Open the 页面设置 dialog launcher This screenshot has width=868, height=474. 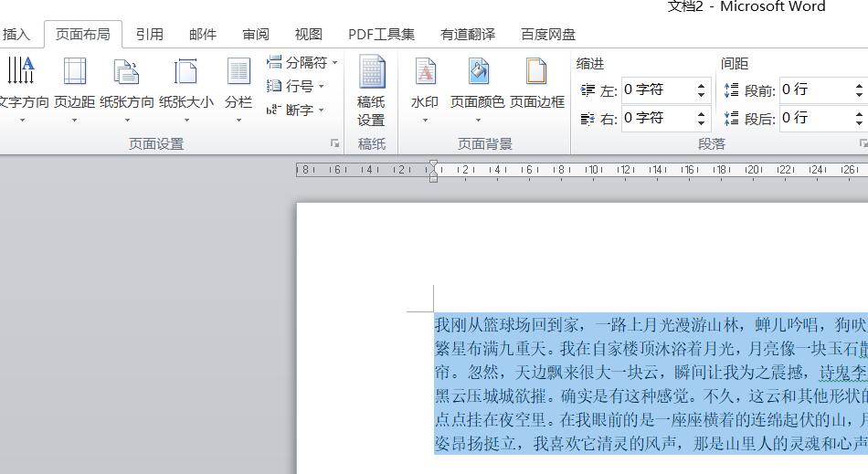[x=335, y=143]
